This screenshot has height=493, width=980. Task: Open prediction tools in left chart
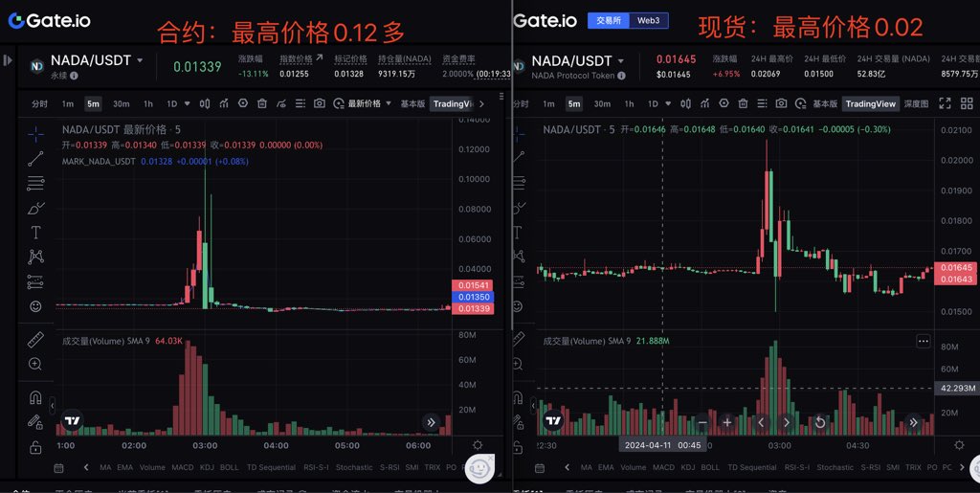pos(35,281)
